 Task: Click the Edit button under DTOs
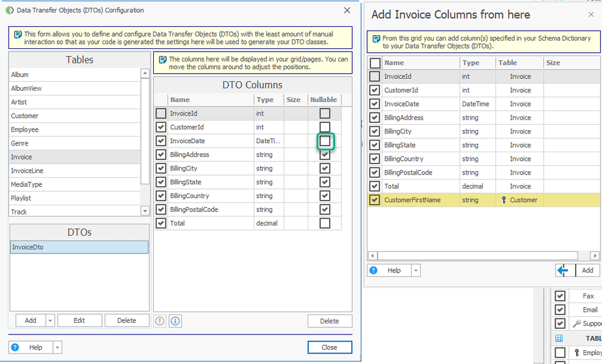pos(79,320)
